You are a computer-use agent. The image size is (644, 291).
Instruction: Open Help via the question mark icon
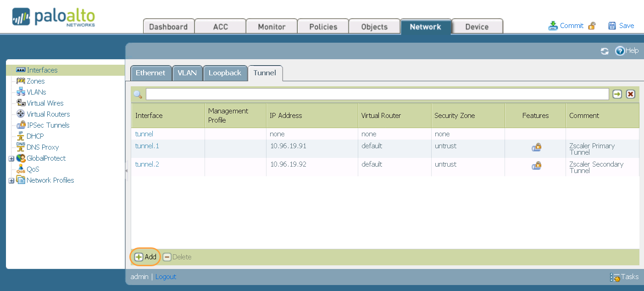coord(620,51)
